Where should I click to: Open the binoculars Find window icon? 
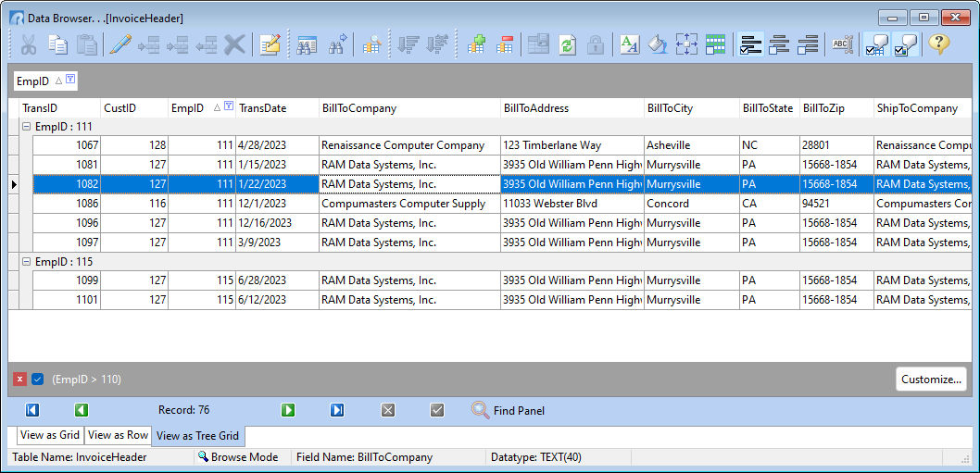click(x=307, y=45)
